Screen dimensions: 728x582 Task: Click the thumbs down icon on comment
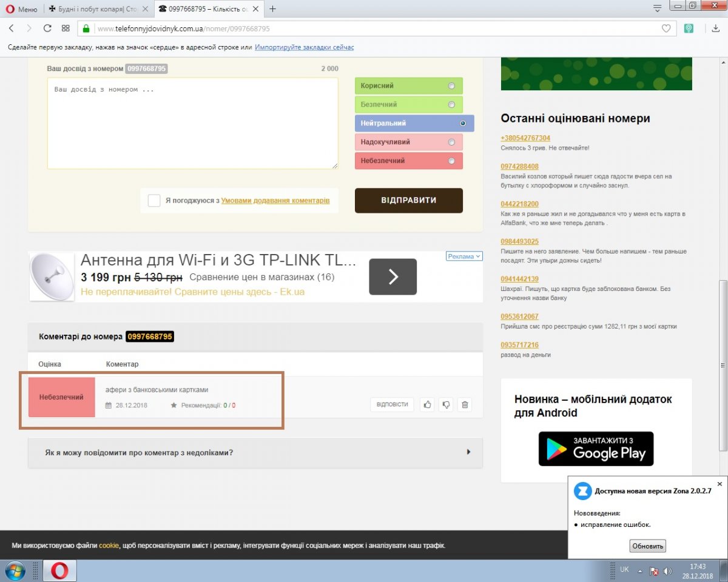[x=447, y=404]
